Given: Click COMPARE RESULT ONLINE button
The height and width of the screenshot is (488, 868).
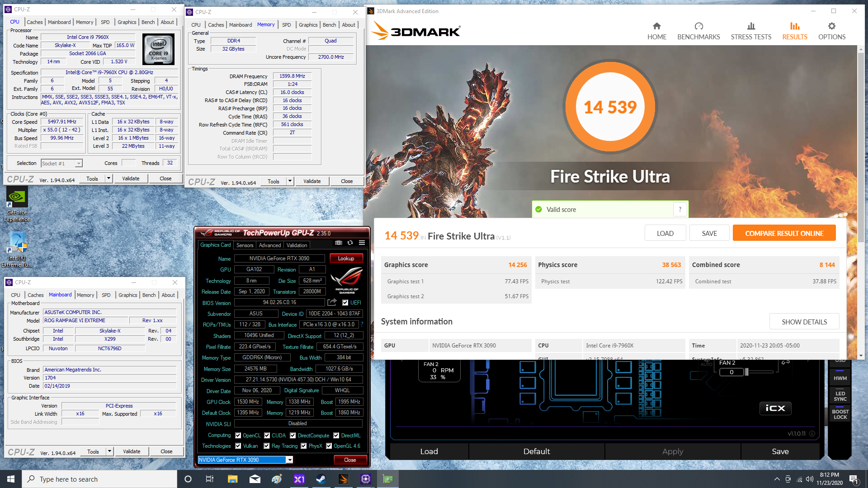Looking at the screenshot, I should point(784,233).
